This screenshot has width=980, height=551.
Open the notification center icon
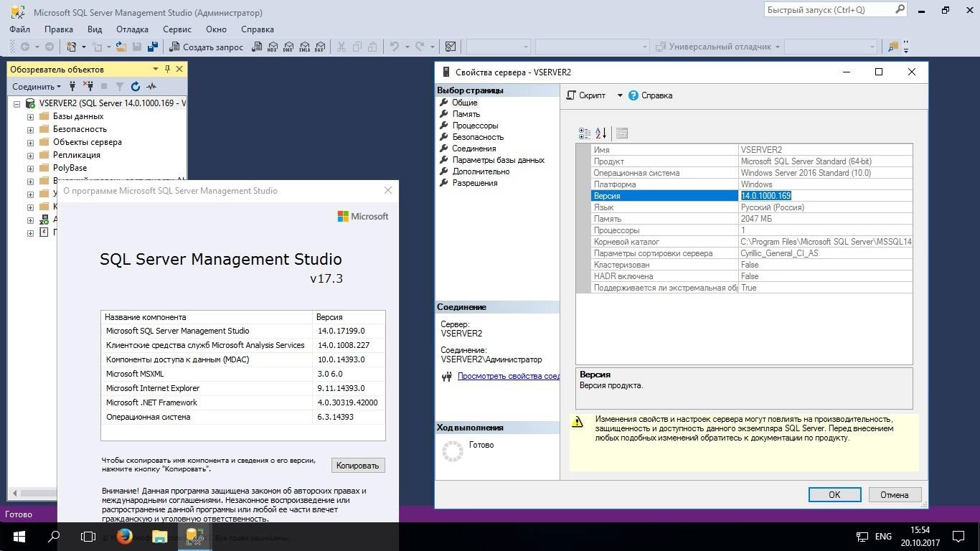[x=959, y=536]
